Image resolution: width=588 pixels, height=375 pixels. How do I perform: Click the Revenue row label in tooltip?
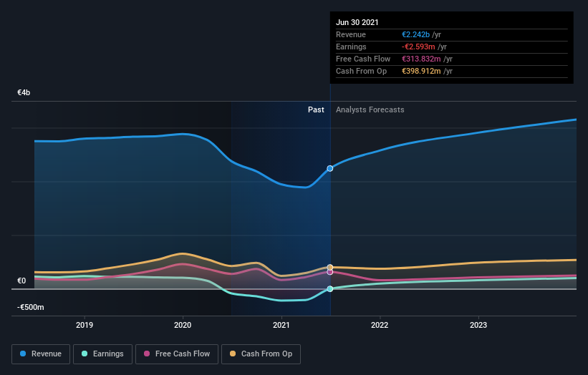point(351,34)
